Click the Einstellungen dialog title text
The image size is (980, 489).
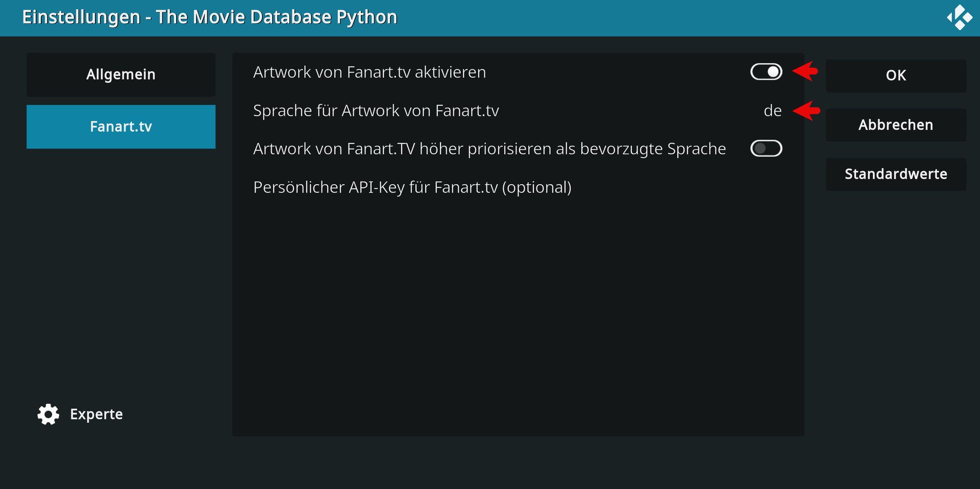point(210,17)
